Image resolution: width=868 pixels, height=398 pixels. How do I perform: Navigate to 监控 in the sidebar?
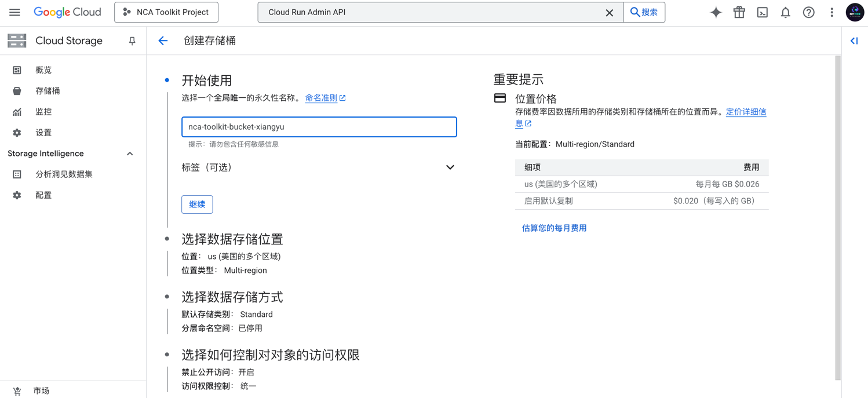point(43,111)
